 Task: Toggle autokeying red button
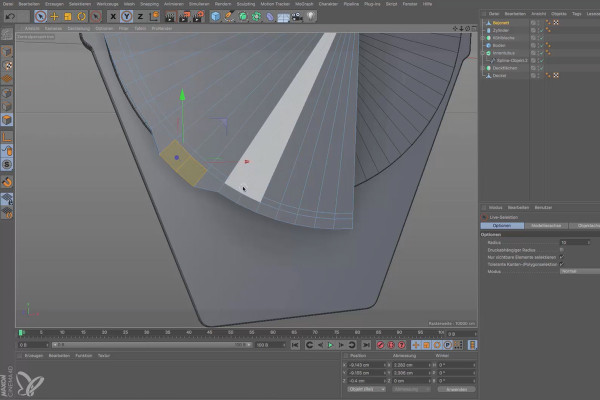[x=391, y=345]
